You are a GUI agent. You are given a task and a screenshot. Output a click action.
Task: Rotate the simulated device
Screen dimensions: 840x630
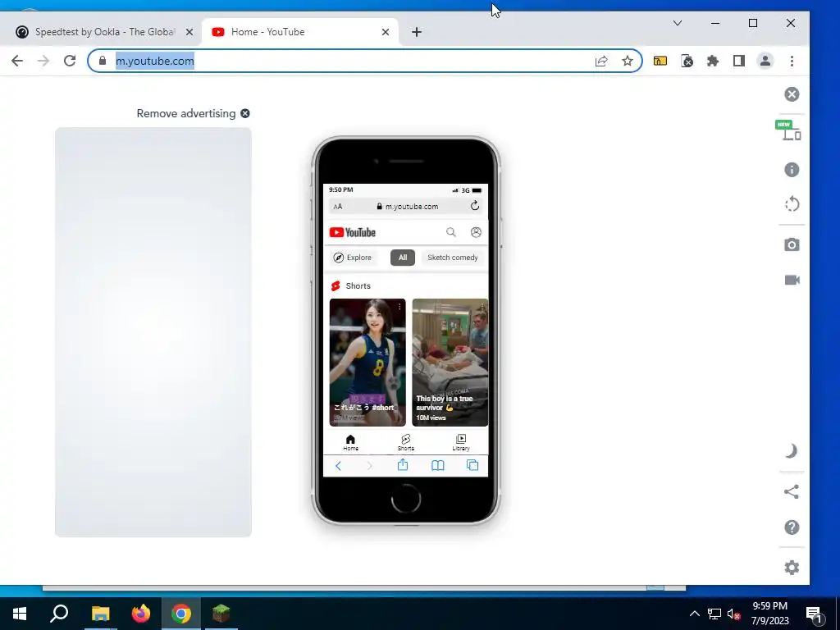(x=792, y=204)
